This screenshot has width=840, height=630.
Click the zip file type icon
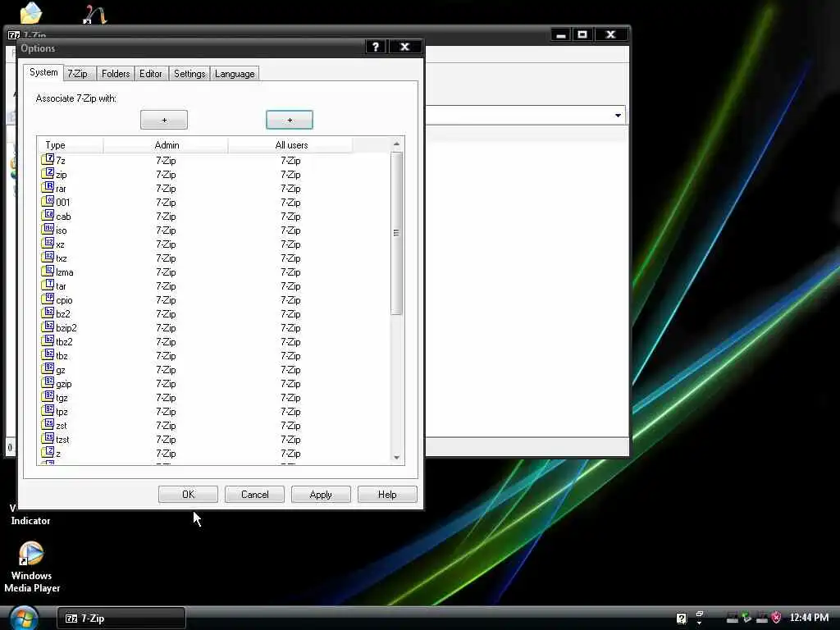coord(48,174)
